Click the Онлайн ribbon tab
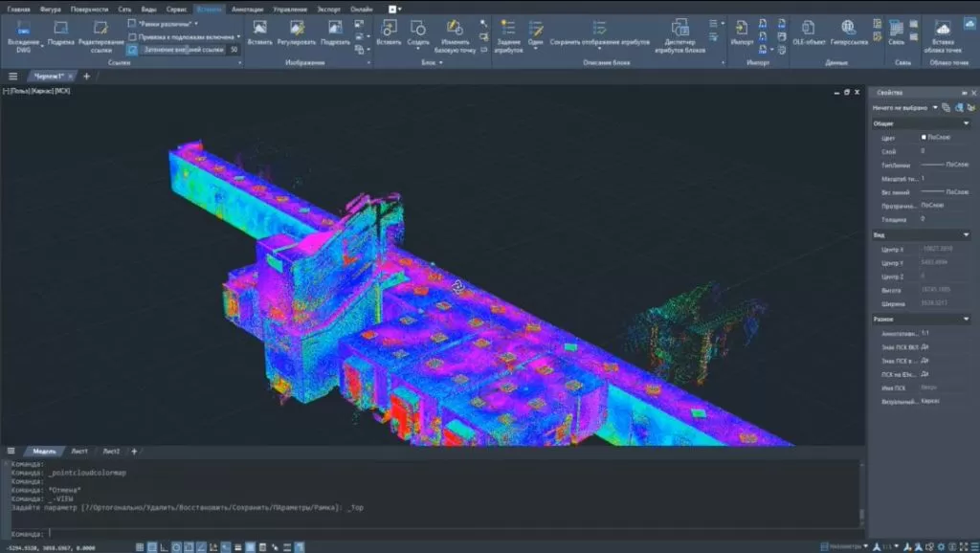The height and width of the screenshot is (553, 980). (361, 10)
